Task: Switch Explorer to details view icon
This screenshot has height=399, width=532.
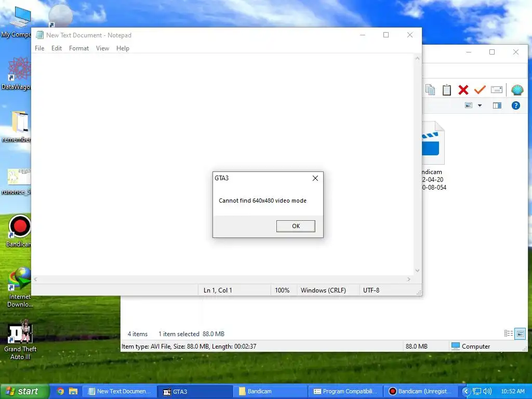Action: 508,334
